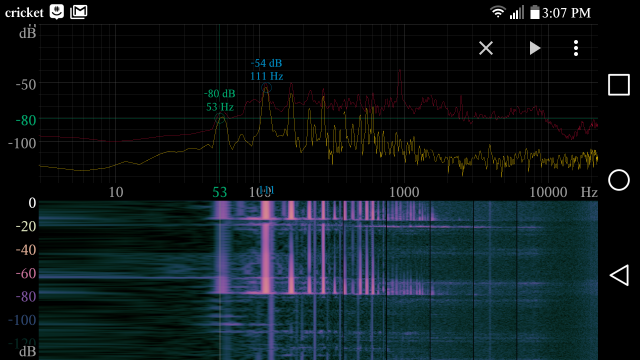
Task: Tap the battery status icon
Action: (535, 12)
